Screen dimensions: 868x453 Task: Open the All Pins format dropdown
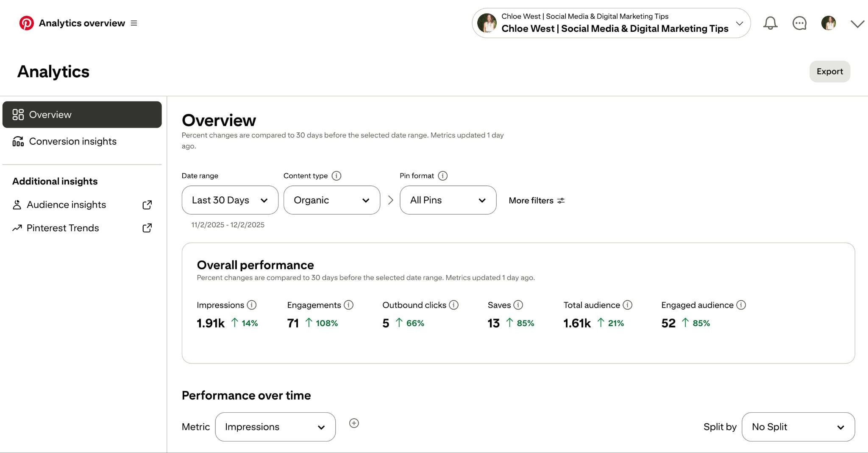click(448, 200)
